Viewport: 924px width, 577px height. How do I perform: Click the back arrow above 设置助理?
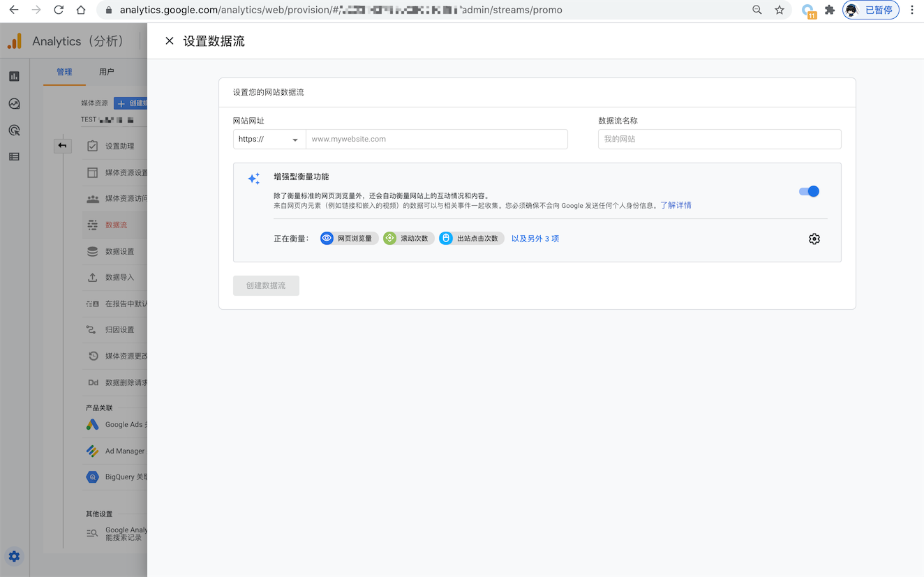click(62, 145)
